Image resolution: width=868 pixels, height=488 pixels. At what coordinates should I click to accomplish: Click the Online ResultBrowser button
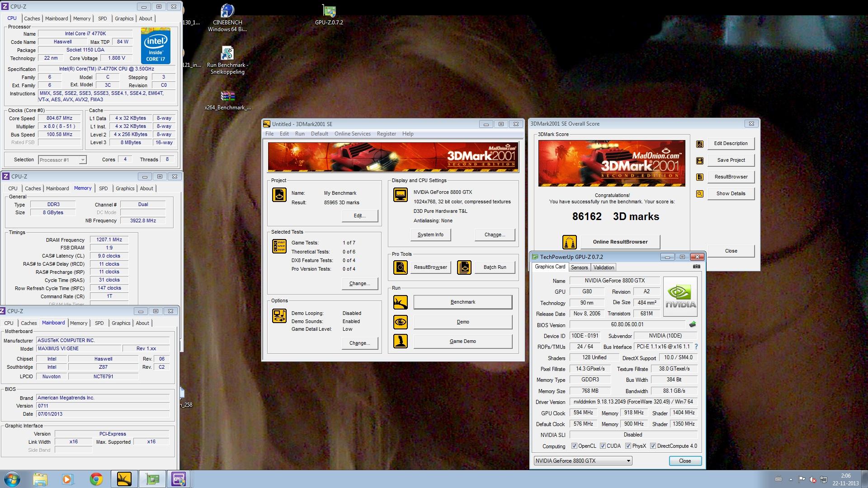point(620,242)
